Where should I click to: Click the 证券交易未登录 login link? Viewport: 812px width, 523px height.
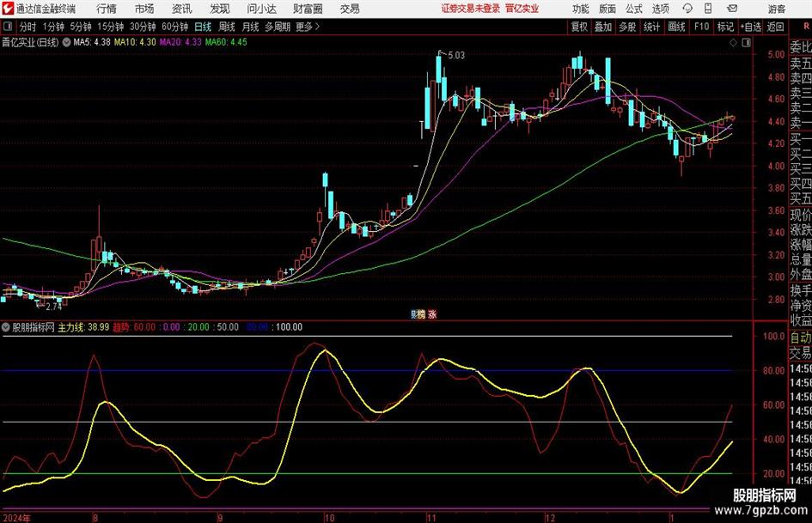[x=471, y=9]
